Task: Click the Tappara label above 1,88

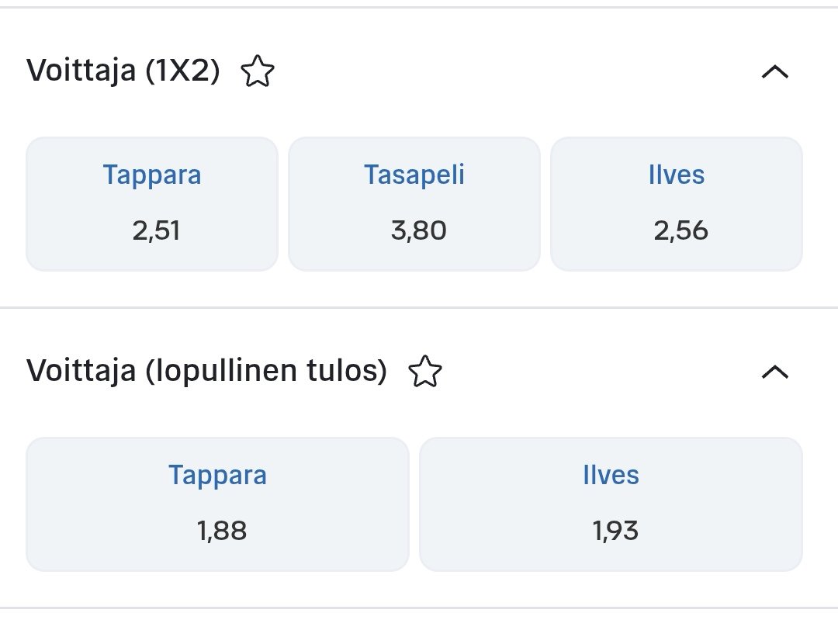Action: 217,475
